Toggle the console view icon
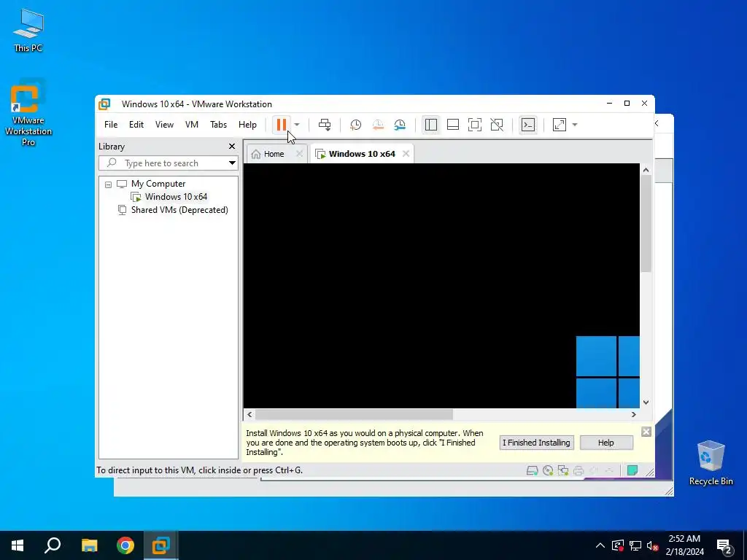This screenshot has height=560, width=747. click(528, 125)
